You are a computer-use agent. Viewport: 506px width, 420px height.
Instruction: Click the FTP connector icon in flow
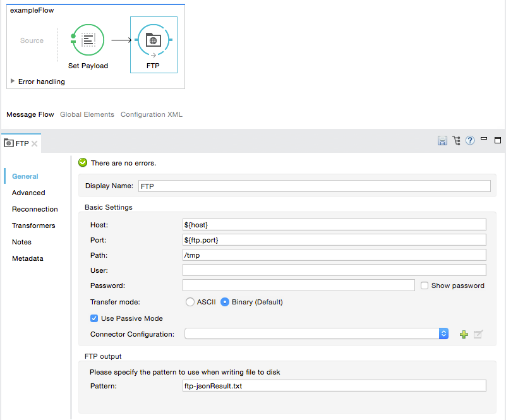tap(153, 40)
